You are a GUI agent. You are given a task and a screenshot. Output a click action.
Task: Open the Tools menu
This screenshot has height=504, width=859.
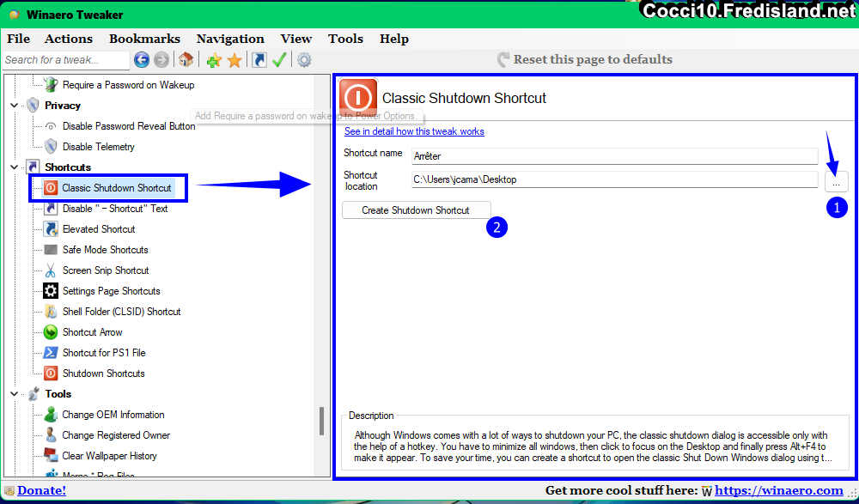[x=345, y=39]
